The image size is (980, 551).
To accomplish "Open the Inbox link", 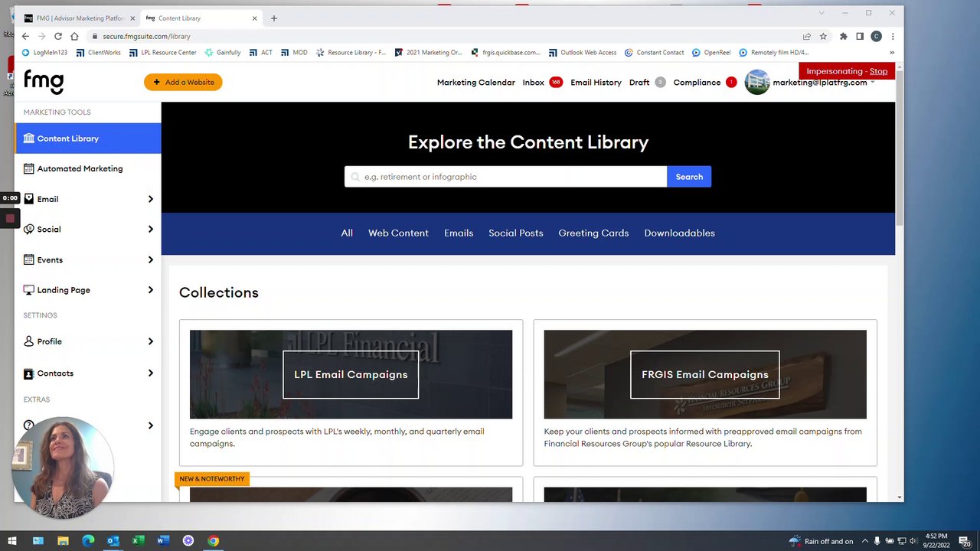I will (x=533, y=83).
